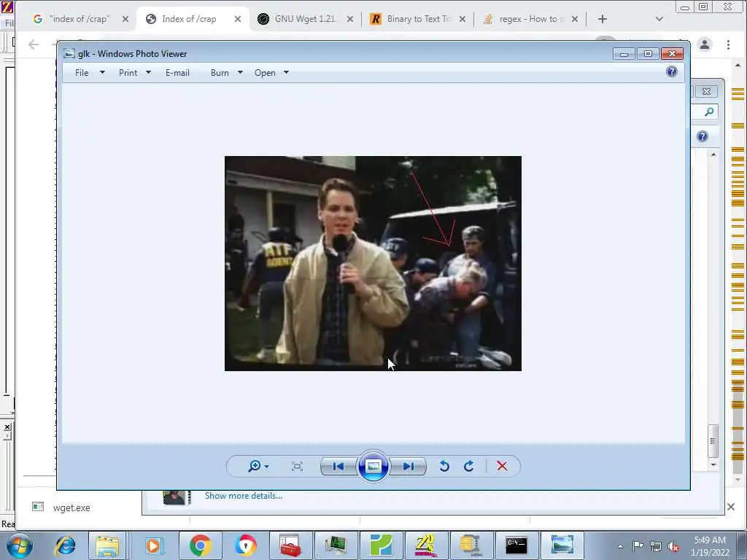The image size is (747, 560).
Task: Open the command prompt taskbar item
Action: (x=517, y=545)
